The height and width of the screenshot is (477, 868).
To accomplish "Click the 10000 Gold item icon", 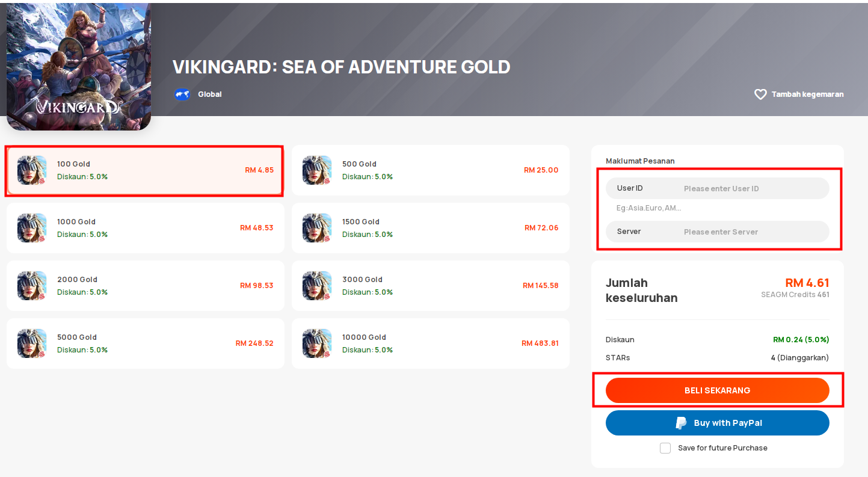I will coord(317,343).
